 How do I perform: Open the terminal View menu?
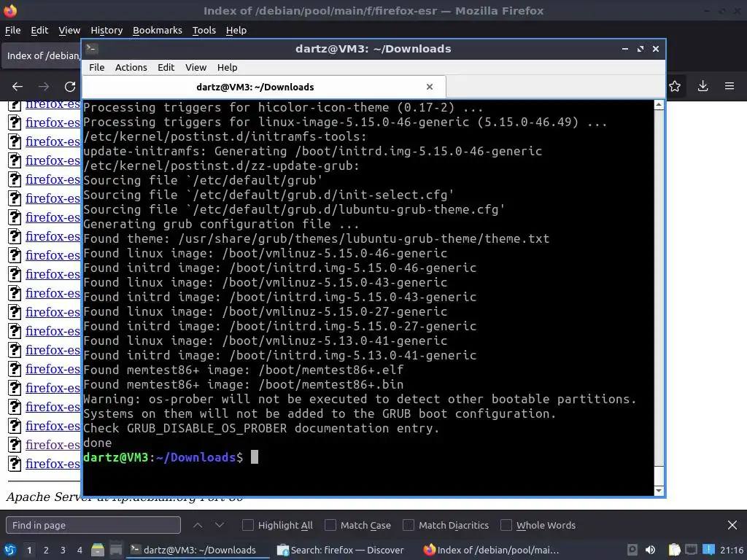click(196, 67)
